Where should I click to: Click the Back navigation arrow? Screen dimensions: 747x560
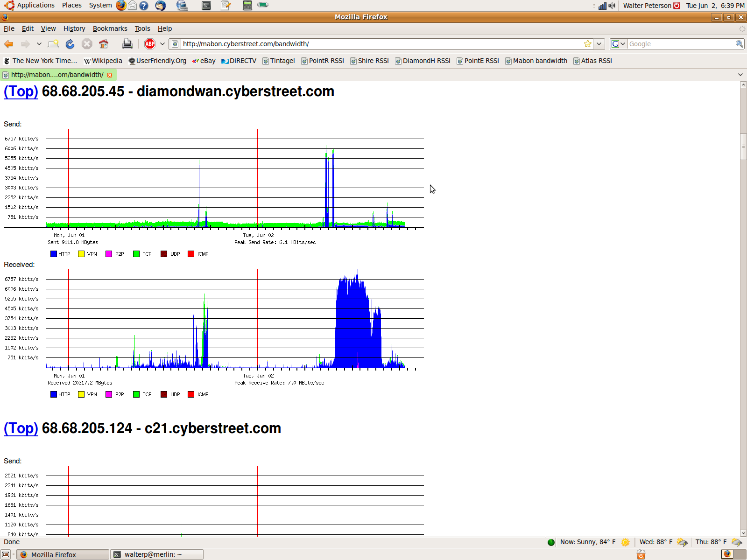point(8,44)
